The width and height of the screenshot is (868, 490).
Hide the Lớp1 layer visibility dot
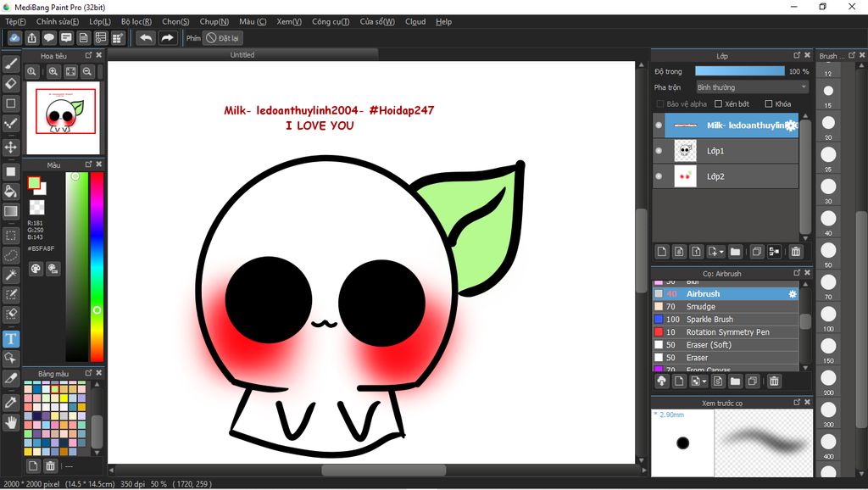[659, 151]
